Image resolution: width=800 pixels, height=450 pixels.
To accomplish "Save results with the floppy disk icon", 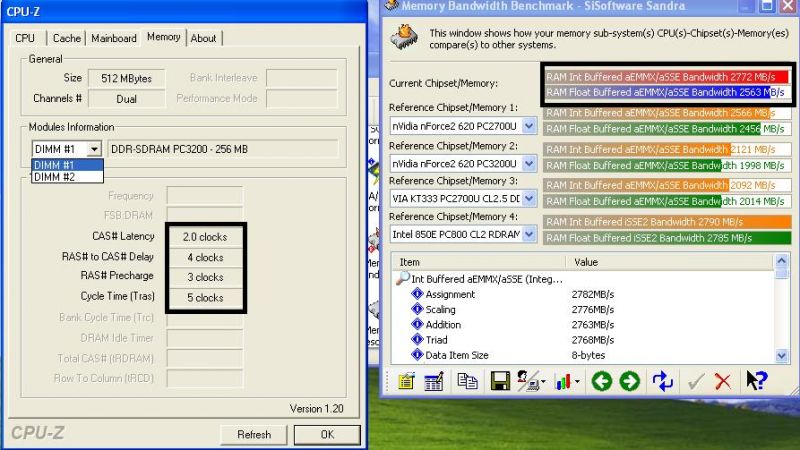I will pyautogui.click(x=500, y=381).
